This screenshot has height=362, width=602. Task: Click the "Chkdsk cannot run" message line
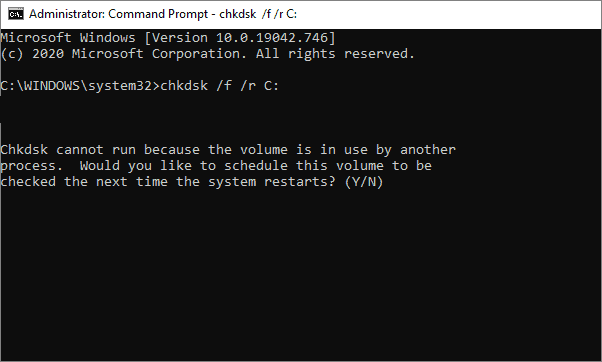[x=228, y=149]
